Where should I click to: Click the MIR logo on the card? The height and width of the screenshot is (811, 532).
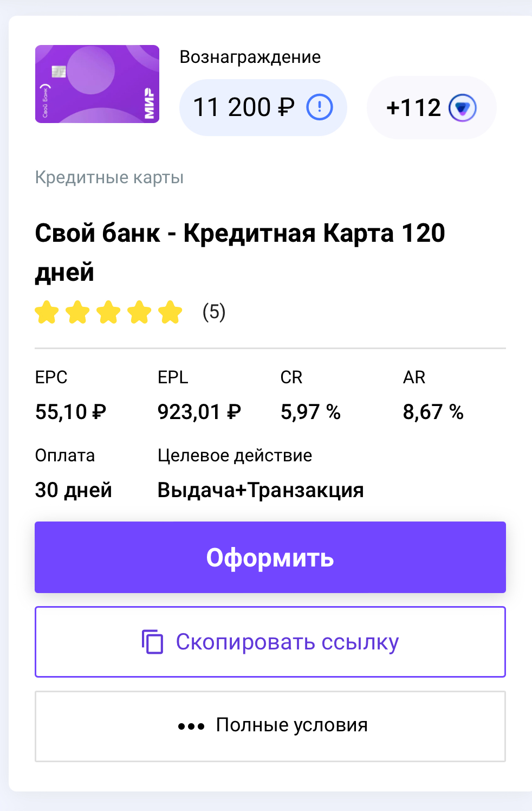click(149, 103)
